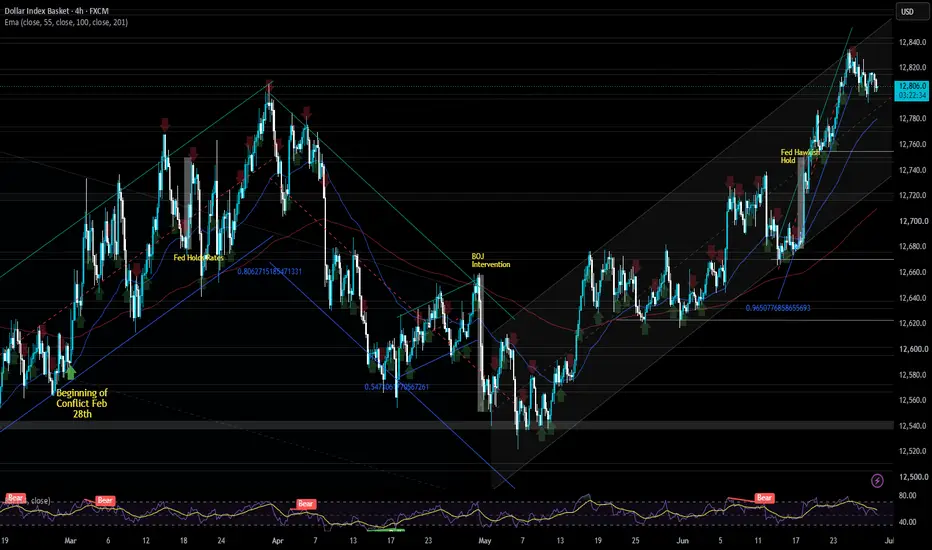Click the 12,520.0 price axis label

point(912,451)
